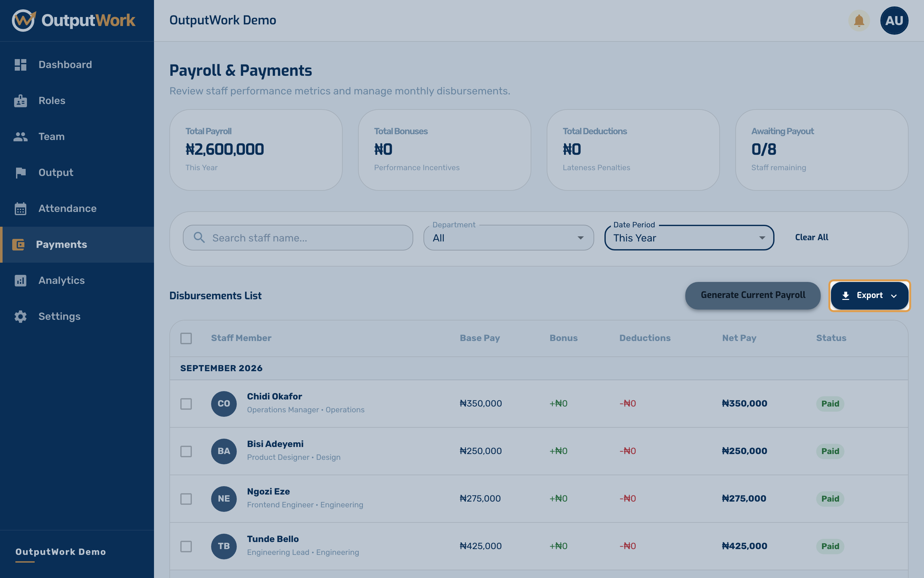The width and height of the screenshot is (924, 578).
Task: Click the NE avatar for Ngozi Eze
Action: (224, 499)
